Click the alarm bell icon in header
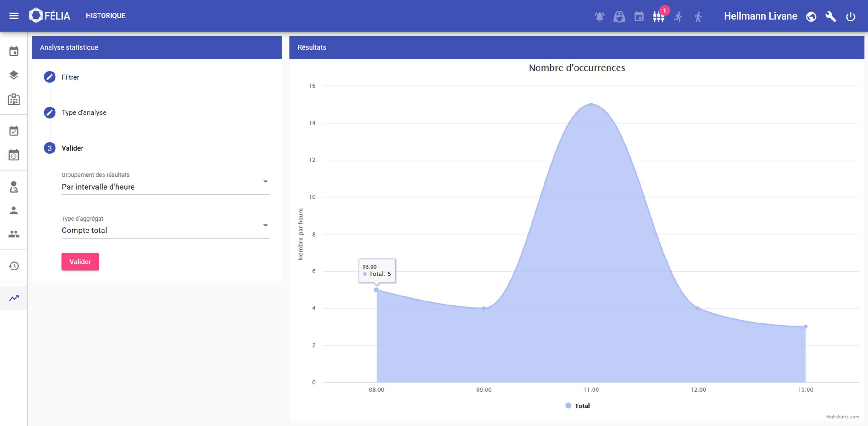Screen dimensions: 868x426 pyautogui.click(x=599, y=16)
